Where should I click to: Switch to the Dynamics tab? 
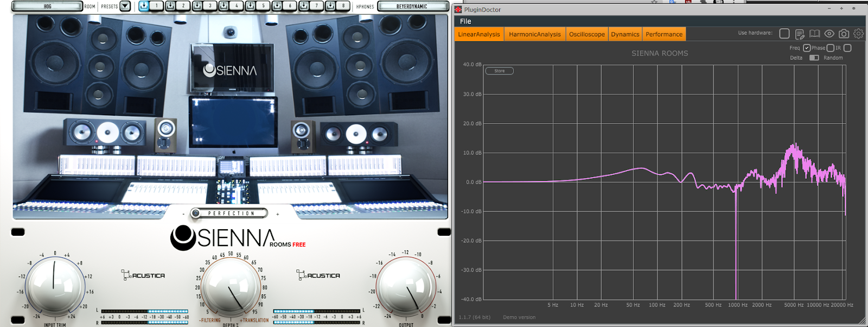(625, 34)
